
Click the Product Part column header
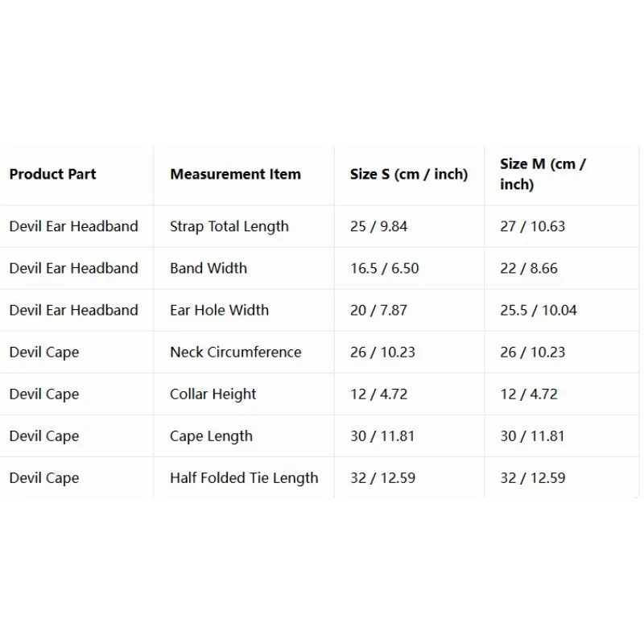52,174
